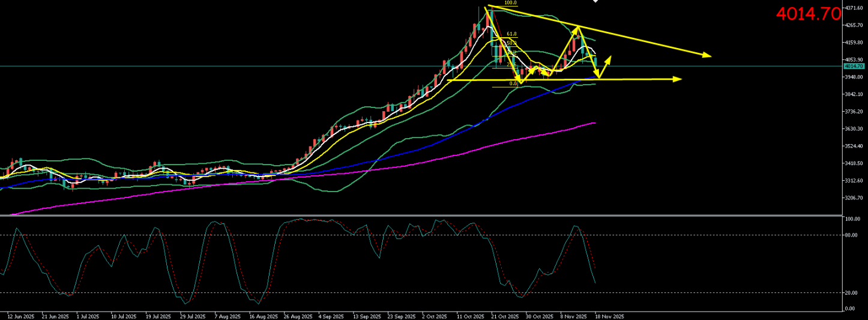Viewport: 868px width, 320px height.
Task: Click the highlighted current price tag on the price axis
Action: [854, 66]
